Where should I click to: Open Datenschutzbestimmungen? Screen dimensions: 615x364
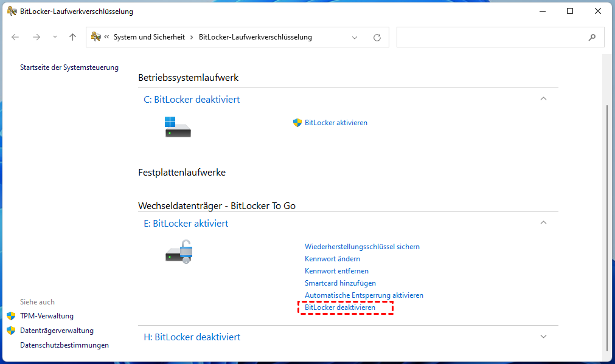(64, 345)
